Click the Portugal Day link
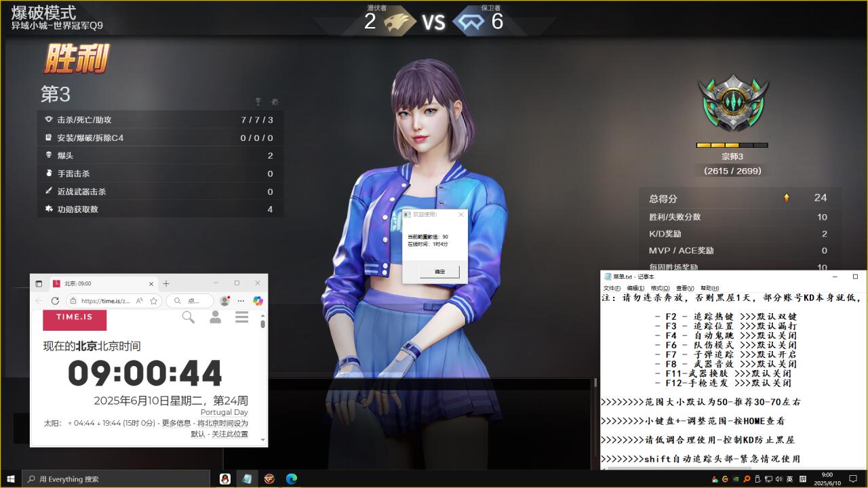 [224, 412]
